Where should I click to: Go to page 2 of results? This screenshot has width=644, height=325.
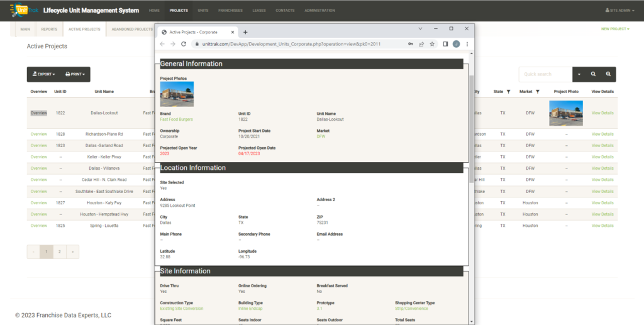59,251
